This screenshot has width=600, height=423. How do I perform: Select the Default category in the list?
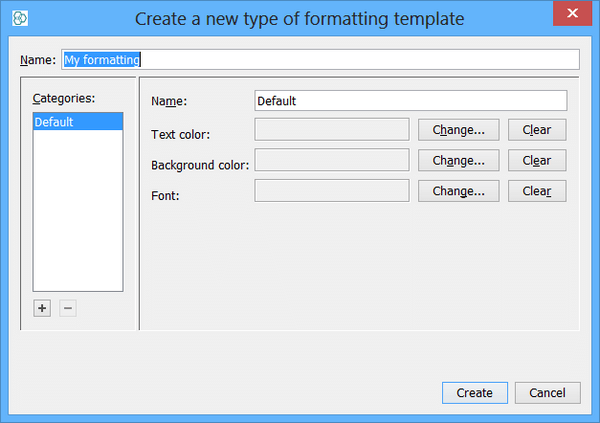(77, 122)
